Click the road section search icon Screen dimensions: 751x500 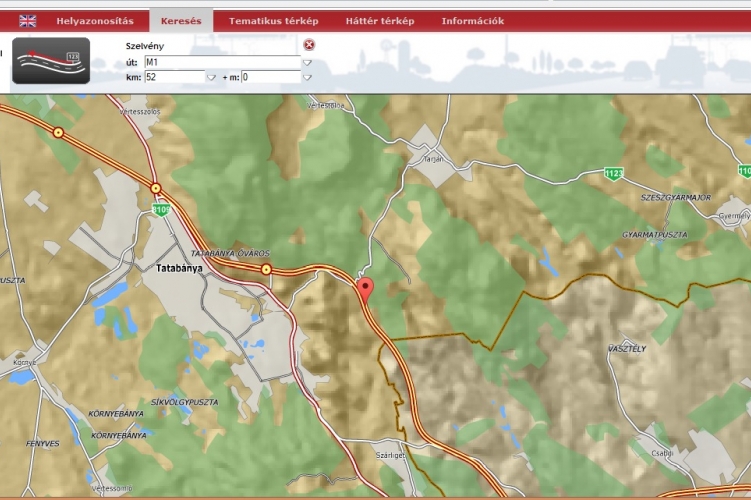pyautogui.click(x=51, y=60)
